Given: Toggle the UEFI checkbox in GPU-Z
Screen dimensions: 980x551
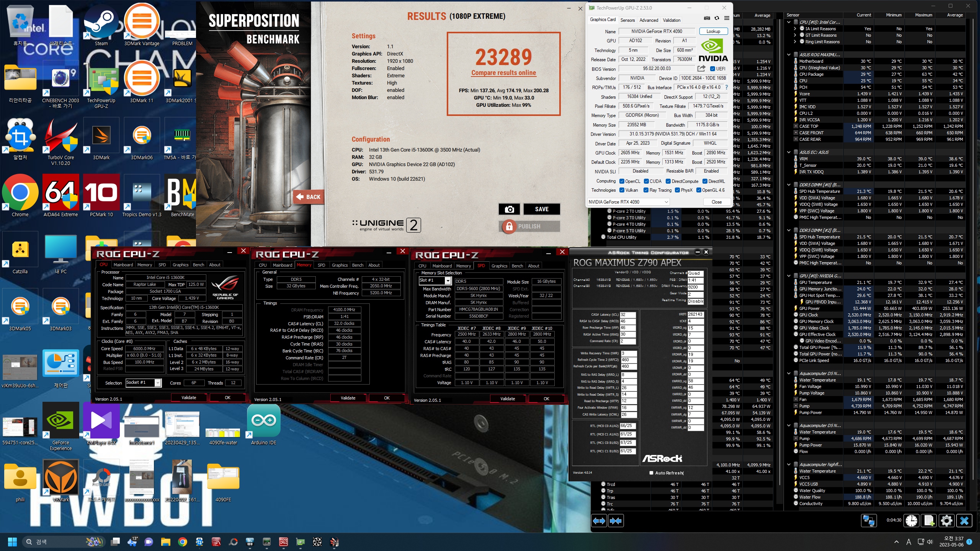Looking at the screenshot, I should 712,69.
